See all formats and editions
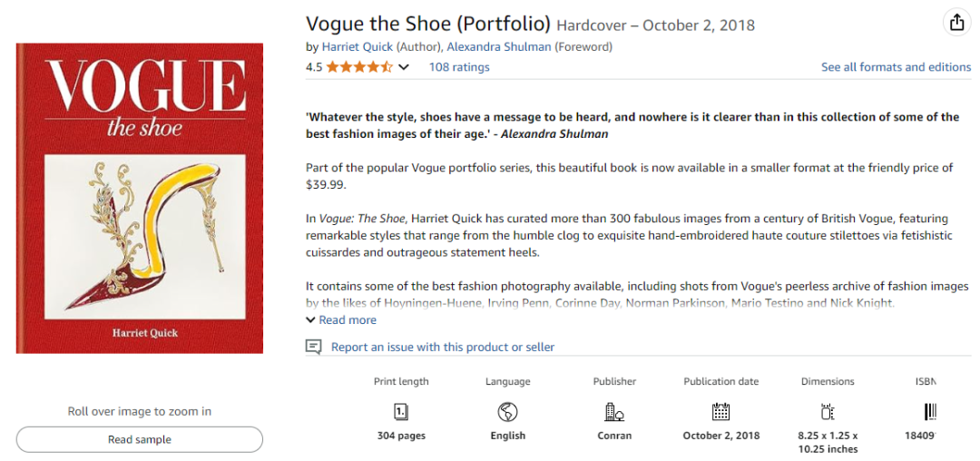The height and width of the screenshot is (461, 980). point(896,67)
